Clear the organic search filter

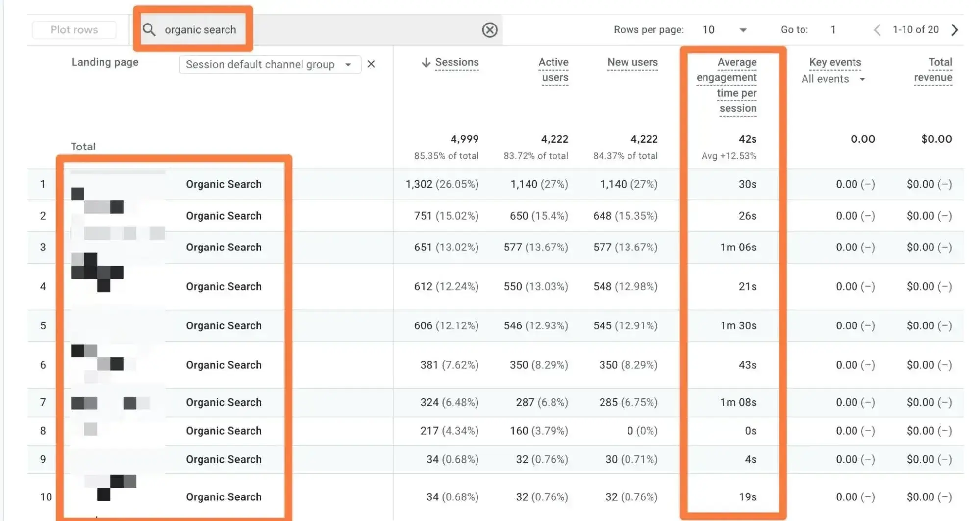click(489, 30)
